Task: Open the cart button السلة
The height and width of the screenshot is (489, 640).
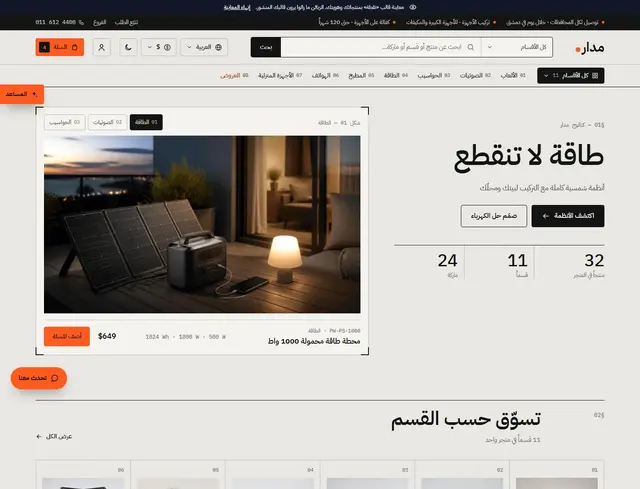Action: pyautogui.click(x=60, y=47)
